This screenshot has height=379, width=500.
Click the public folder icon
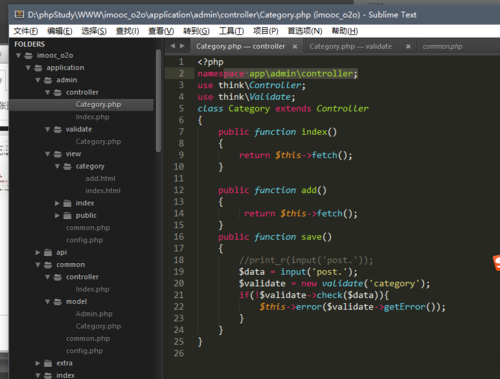point(67,215)
